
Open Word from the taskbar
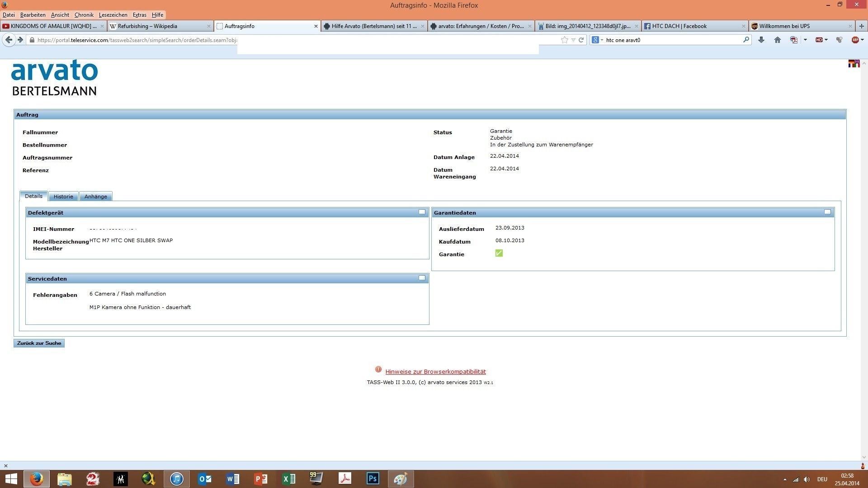pyautogui.click(x=233, y=479)
